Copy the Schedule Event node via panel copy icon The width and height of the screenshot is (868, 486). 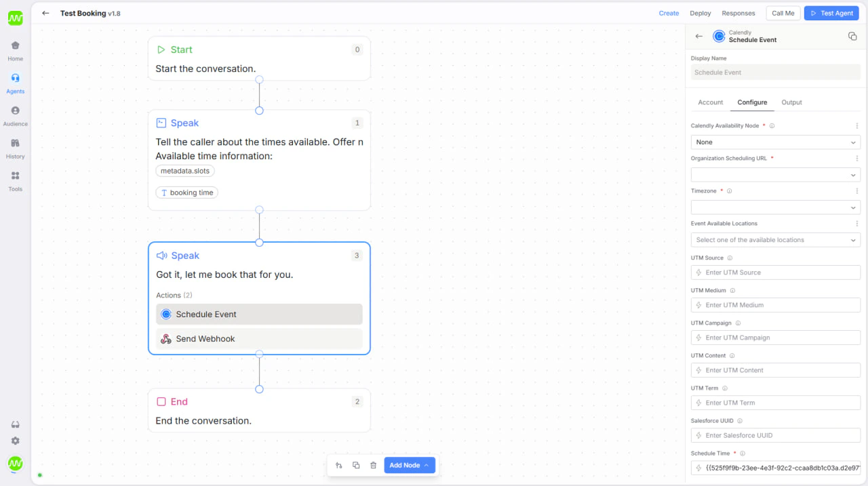coord(852,36)
